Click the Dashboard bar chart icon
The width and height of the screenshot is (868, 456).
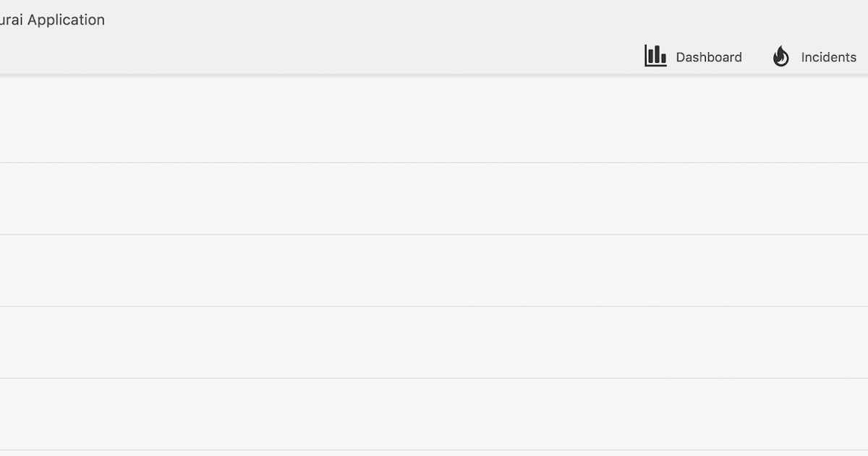pos(655,56)
